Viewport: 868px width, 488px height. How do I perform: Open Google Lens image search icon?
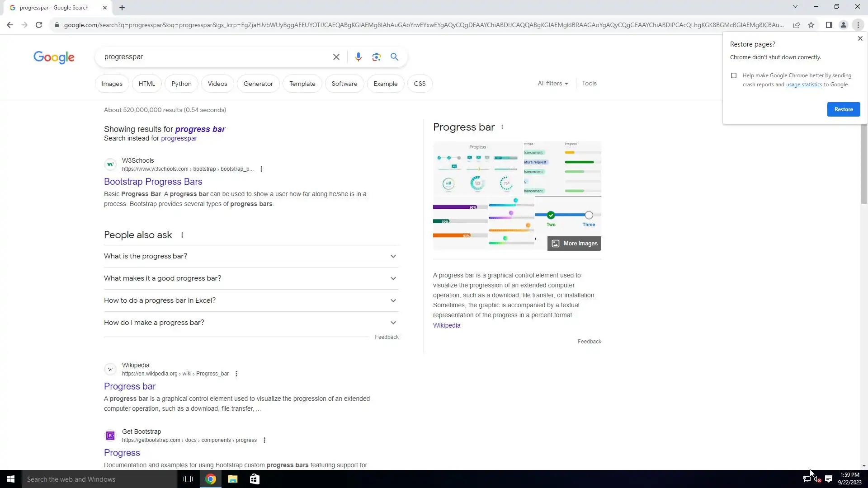[376, 57]
